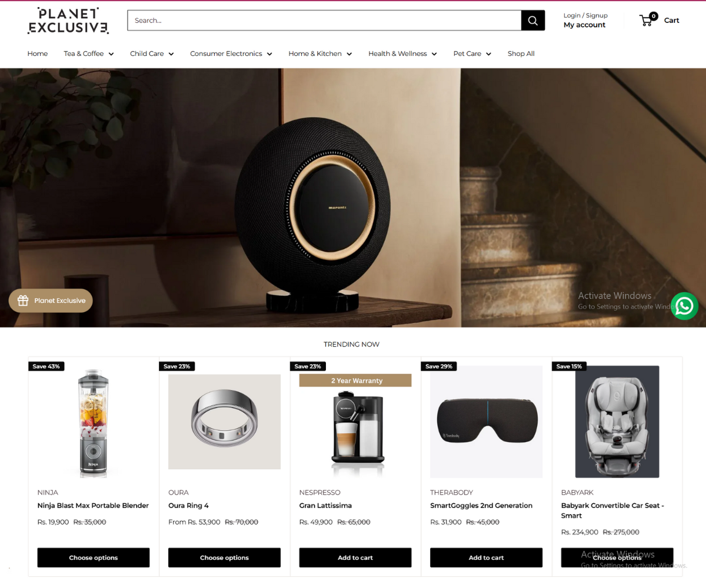706x588 pixels.
Task: Add Gran Lattissima to cart
Action: [355, 557]
